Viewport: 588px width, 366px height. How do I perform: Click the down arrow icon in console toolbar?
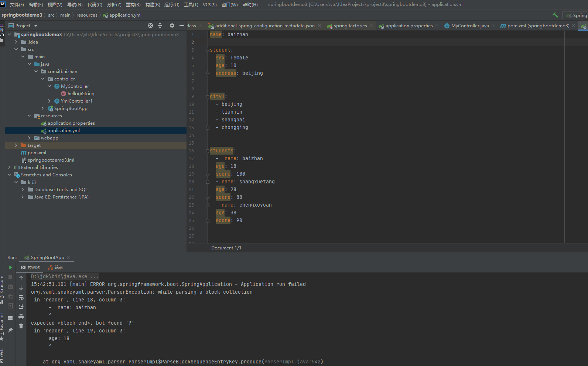21,288
